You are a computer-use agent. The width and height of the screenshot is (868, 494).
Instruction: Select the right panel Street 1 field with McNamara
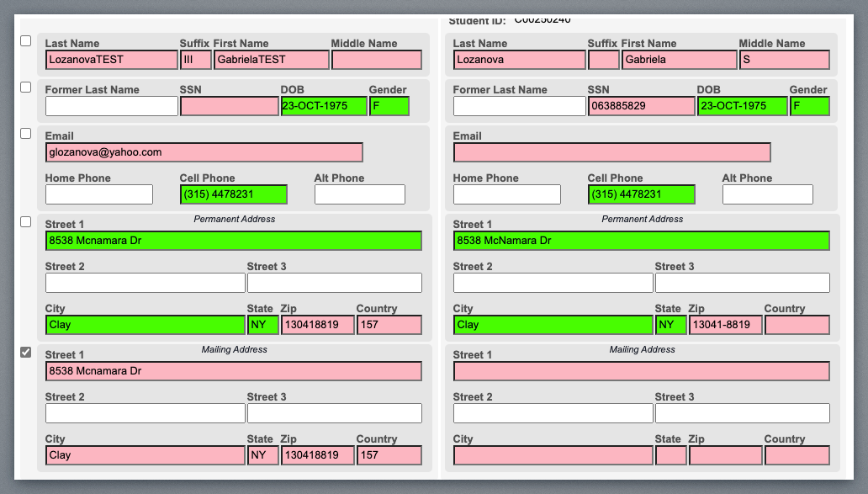tap(641, 241)
